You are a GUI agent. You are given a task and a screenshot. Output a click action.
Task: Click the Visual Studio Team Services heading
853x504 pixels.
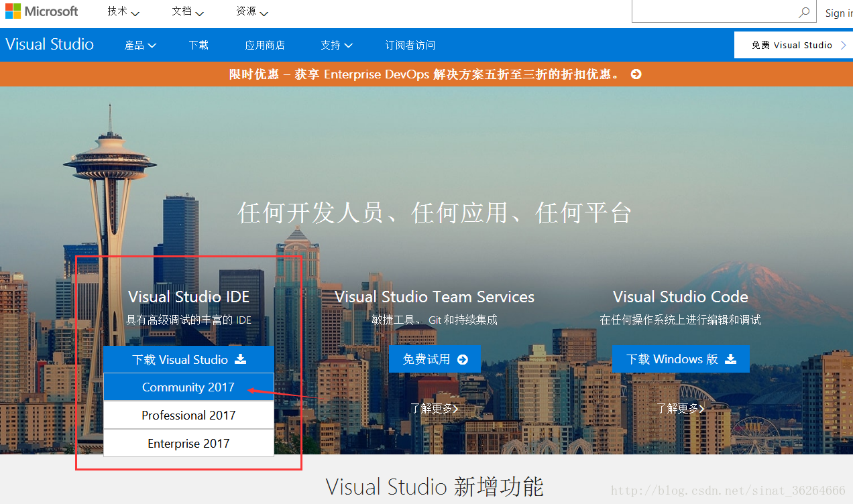435,297
